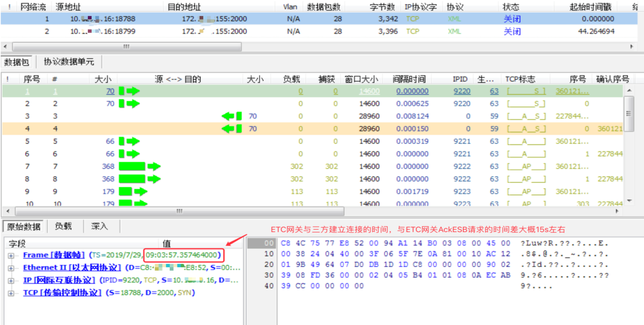Click the 关闭 status link in flow 1
This screenshot has width=644, height=325.
(512, 19)
